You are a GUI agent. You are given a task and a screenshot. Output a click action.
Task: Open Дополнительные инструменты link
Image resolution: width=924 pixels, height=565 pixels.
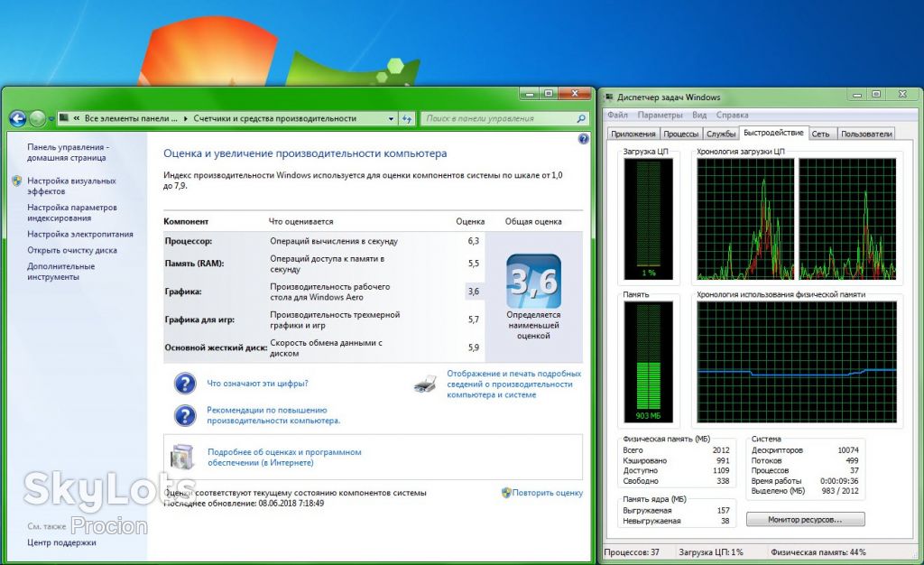tap(60, 272)
